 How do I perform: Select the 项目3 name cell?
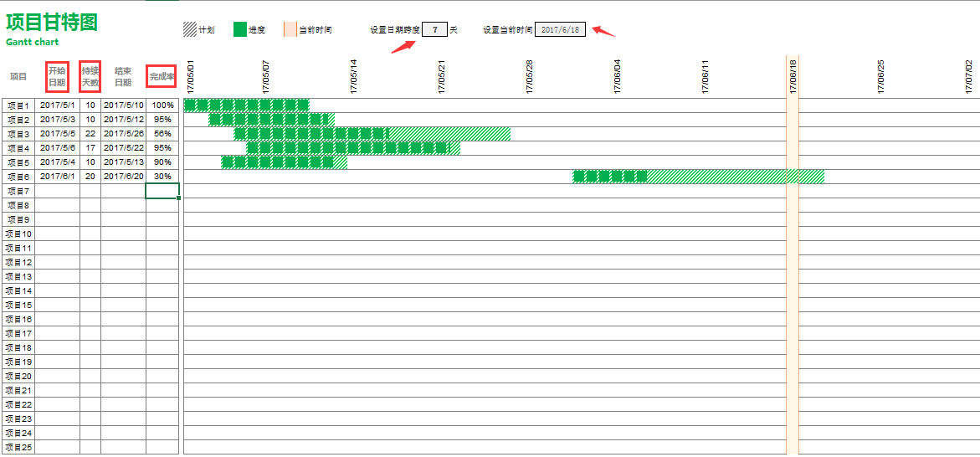(18, 134)
